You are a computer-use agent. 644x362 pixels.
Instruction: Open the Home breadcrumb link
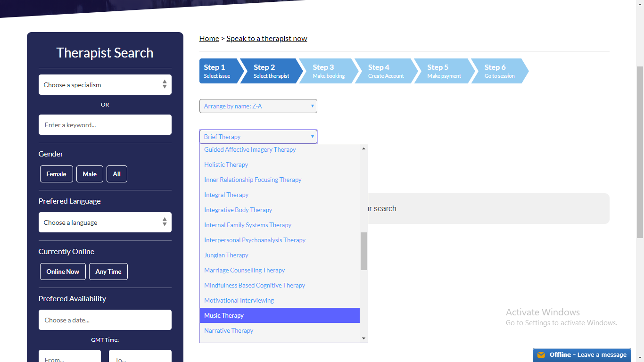coord(209,39)
